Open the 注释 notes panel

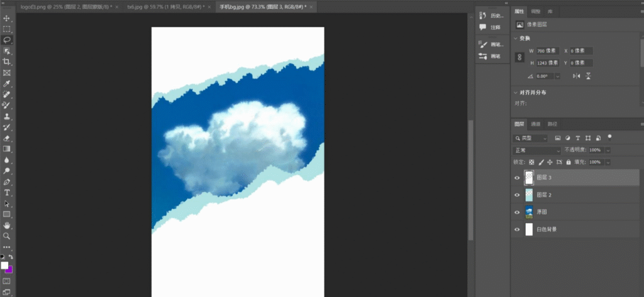(490, 27)
